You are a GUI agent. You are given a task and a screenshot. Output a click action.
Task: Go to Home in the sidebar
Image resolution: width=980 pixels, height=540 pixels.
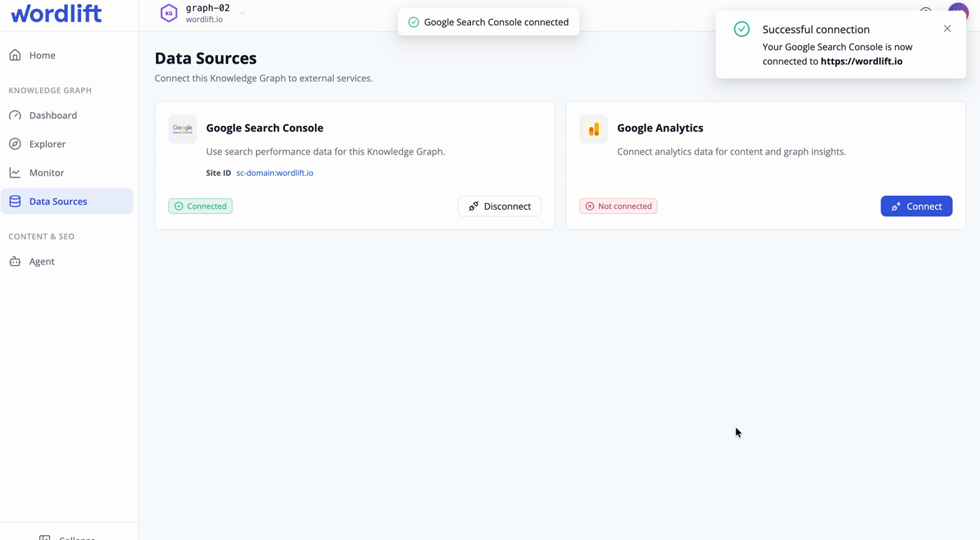pyautogui.click(x=67, y=55)
